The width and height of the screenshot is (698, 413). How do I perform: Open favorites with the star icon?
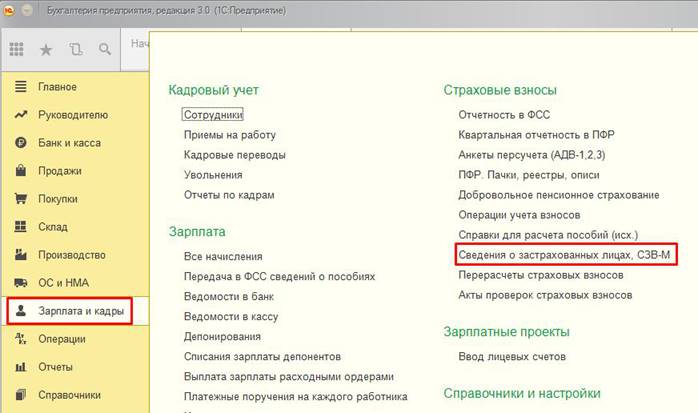tap(46, 48)
